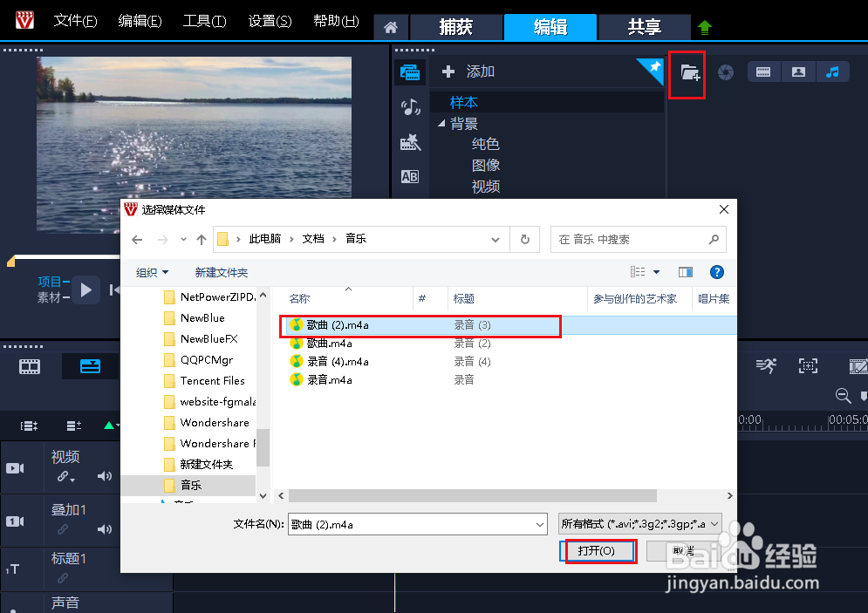Viewport: 868px width, 613px height.
Task: Switch to timeline view icon
Action: pos(90,366)
